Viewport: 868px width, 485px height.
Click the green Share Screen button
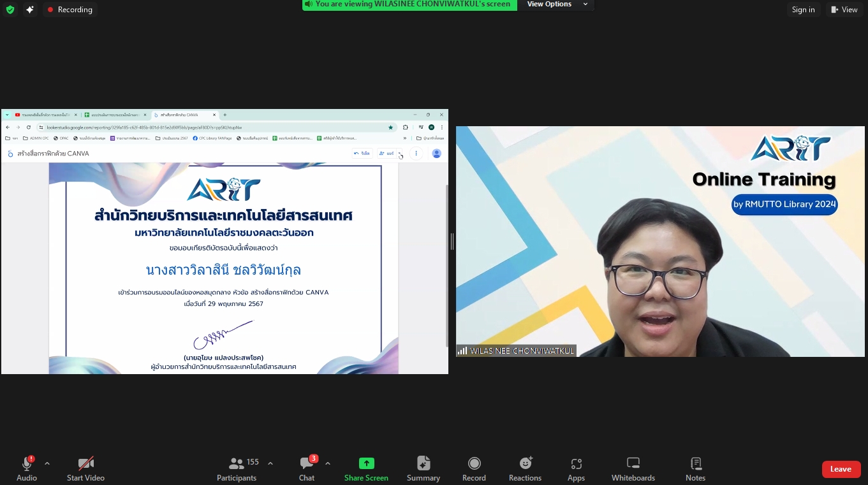pyautogui.click(x=366, y=468)
